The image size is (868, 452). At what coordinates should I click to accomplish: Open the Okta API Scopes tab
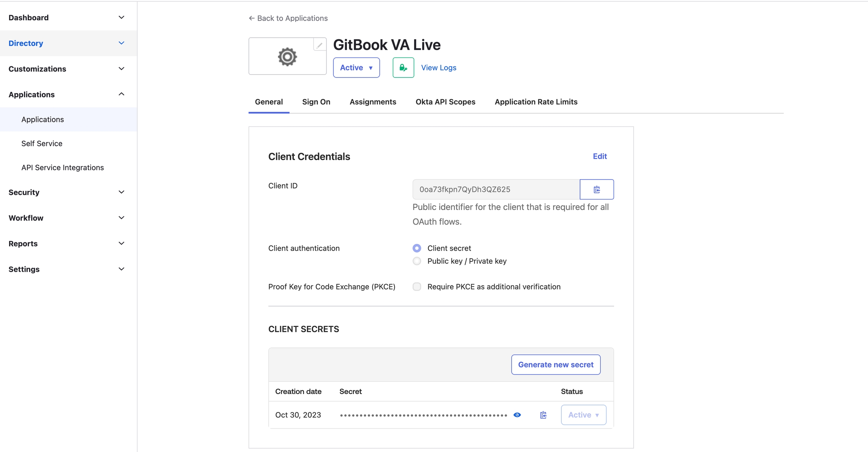(445, 102)
